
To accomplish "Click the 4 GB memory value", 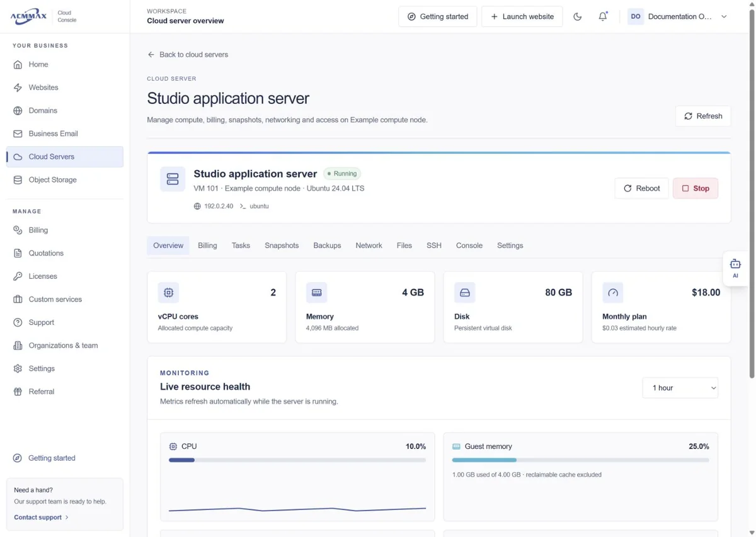I will tap(413, 293).
